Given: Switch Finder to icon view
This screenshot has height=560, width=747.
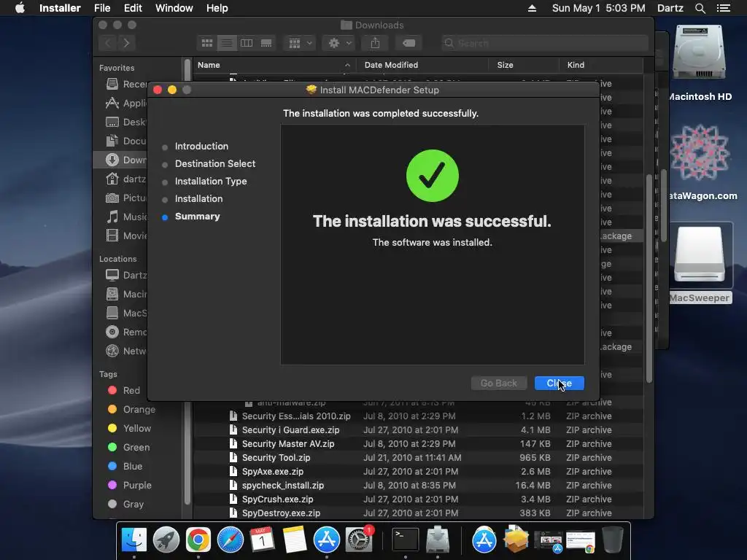Looking at the screenshot, I should click(x=206, y=43).
